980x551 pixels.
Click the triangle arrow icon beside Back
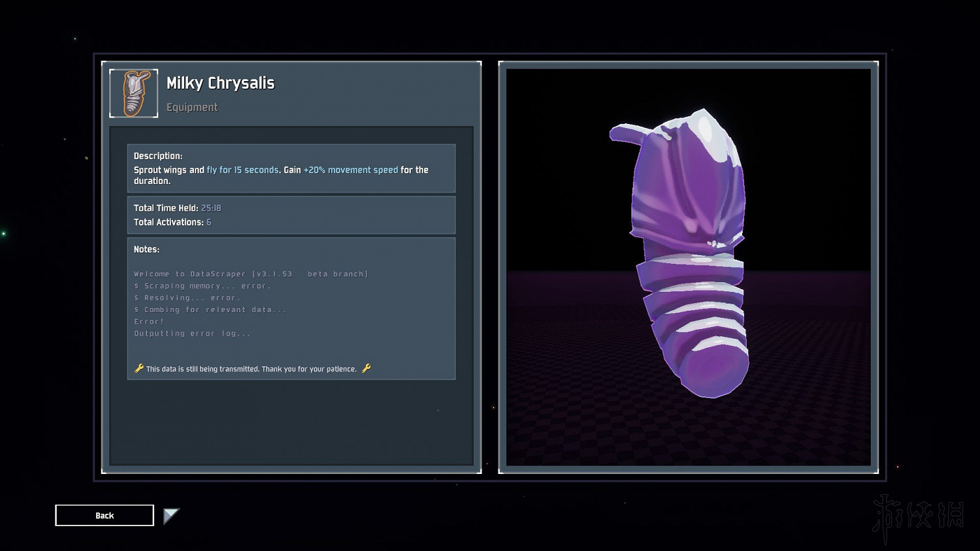point(170,516)
